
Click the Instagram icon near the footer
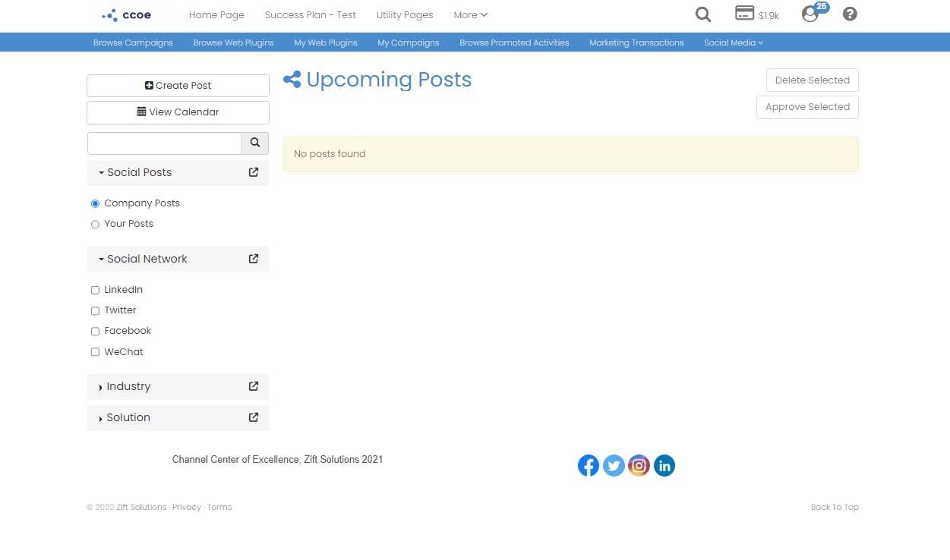[x=639, y=465]
